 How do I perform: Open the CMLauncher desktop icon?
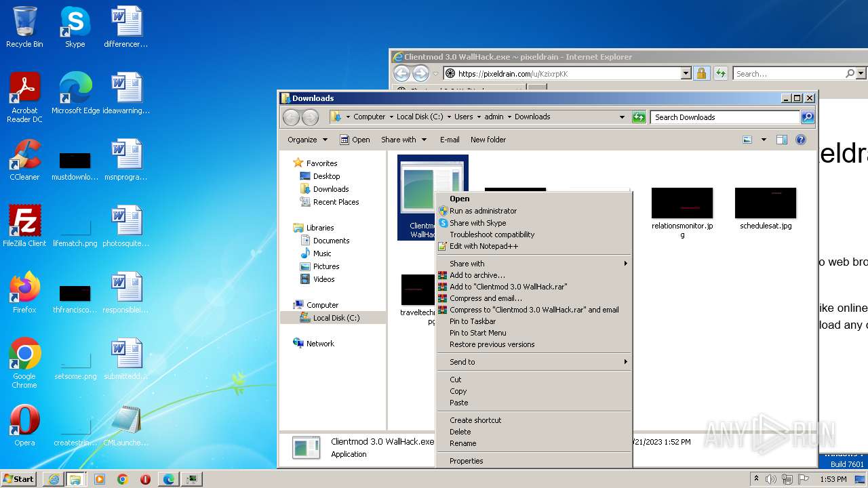126,425
